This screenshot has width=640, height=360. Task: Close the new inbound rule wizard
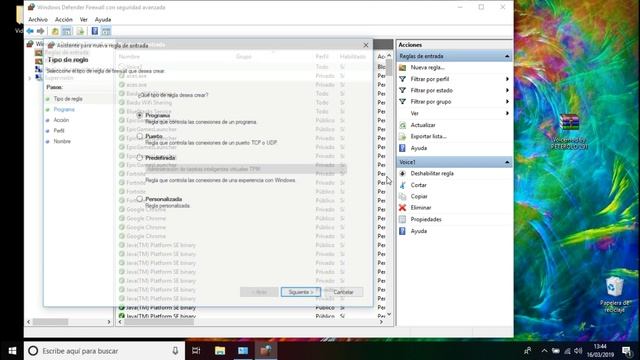tap(366, 45)
